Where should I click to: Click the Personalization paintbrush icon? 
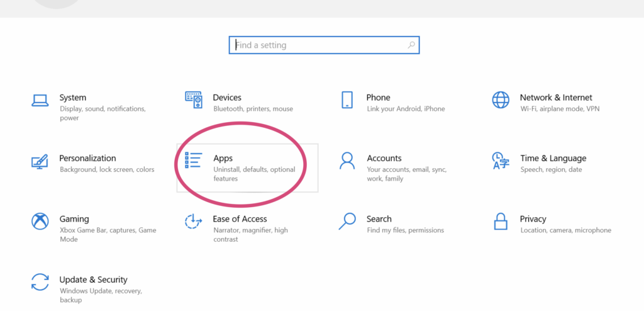click(40, 161)
